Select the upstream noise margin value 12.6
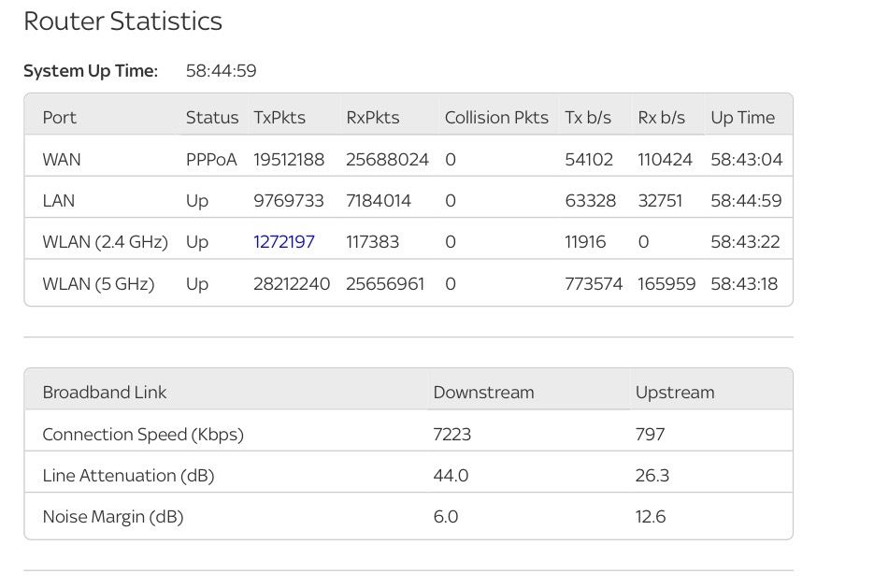Viewport: 874px width, 588px height. pyautogui.click(x=651, y=517)
